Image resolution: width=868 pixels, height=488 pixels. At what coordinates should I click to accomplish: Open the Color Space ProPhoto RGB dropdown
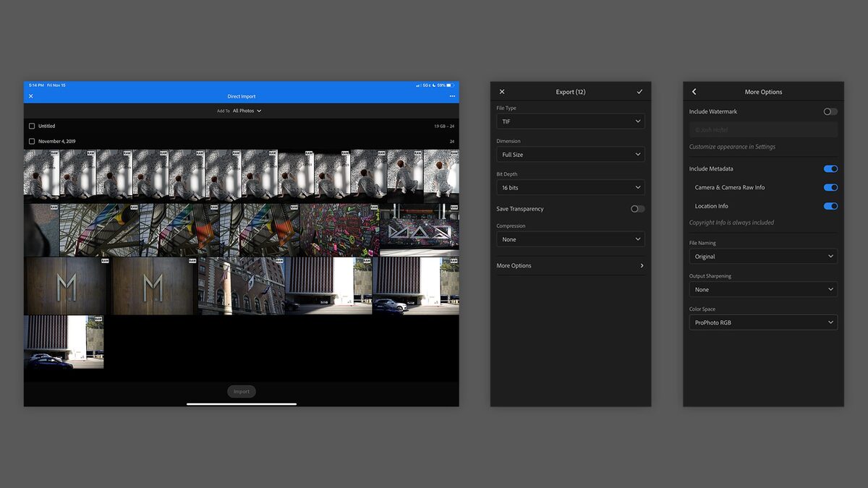coord(763,322)
